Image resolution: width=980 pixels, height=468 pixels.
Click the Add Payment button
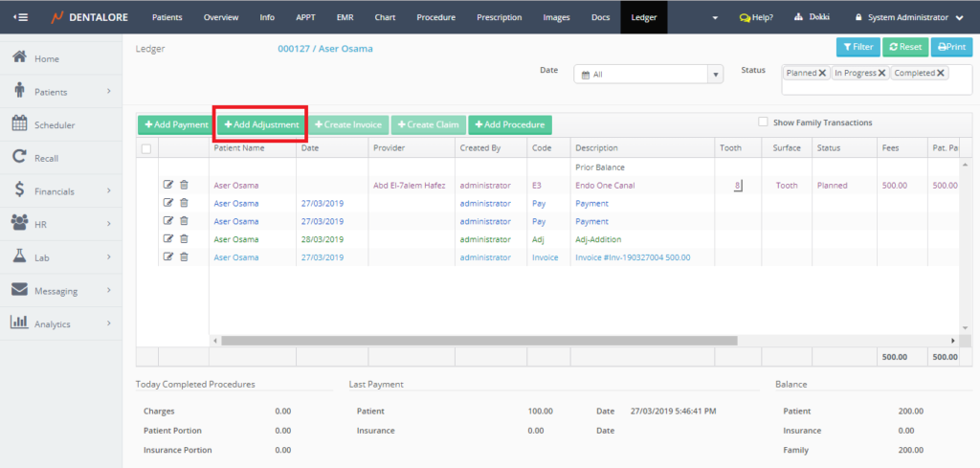coord(175,124)
